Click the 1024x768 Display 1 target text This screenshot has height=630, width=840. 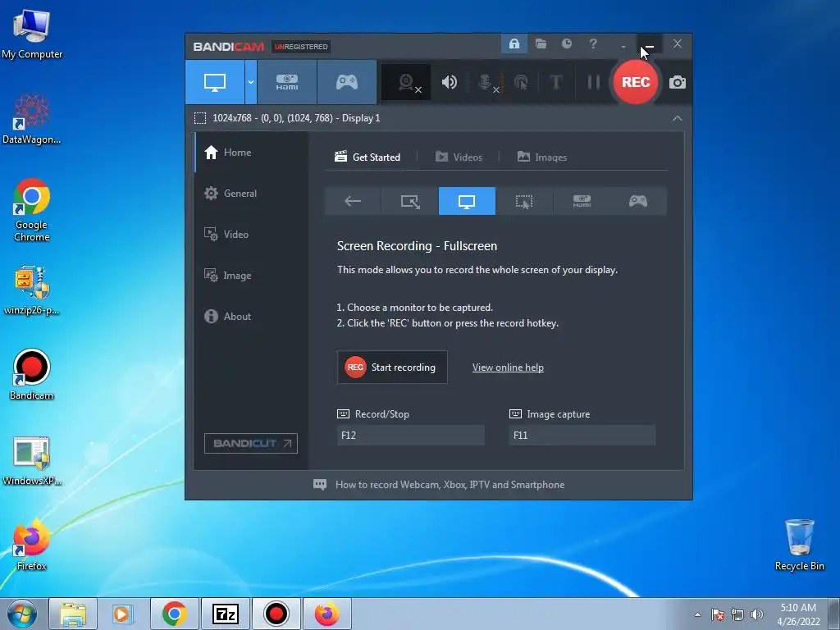[x=296, y=118]
